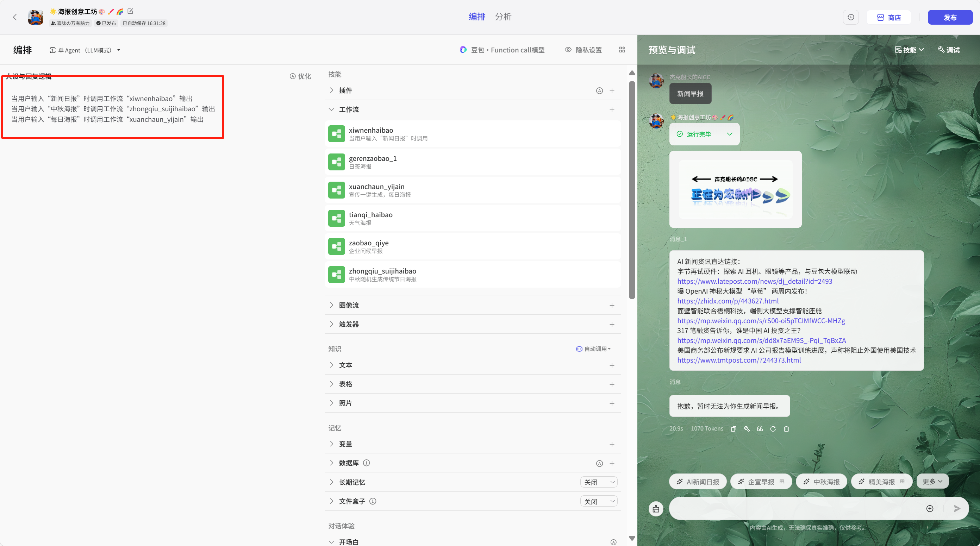The image size is (980, 546).
Task: Click the info icon next to 文件盒子
Action: click(373, 501)
